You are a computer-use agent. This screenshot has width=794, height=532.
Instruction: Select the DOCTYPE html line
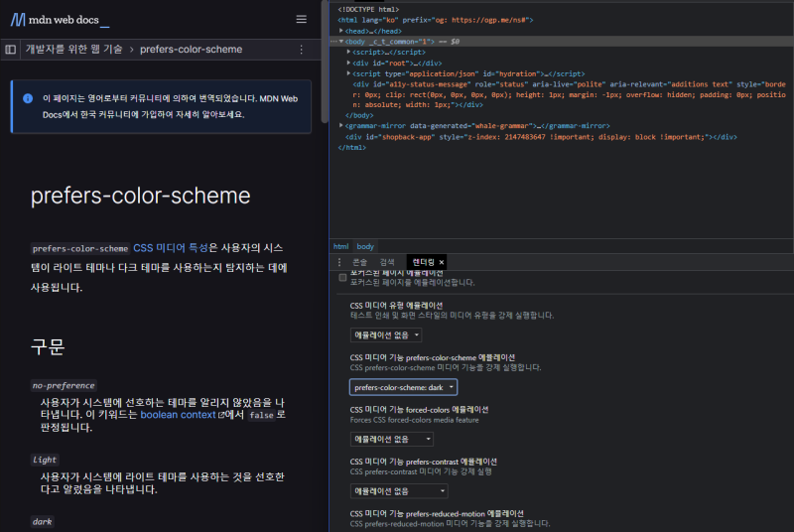368,9
